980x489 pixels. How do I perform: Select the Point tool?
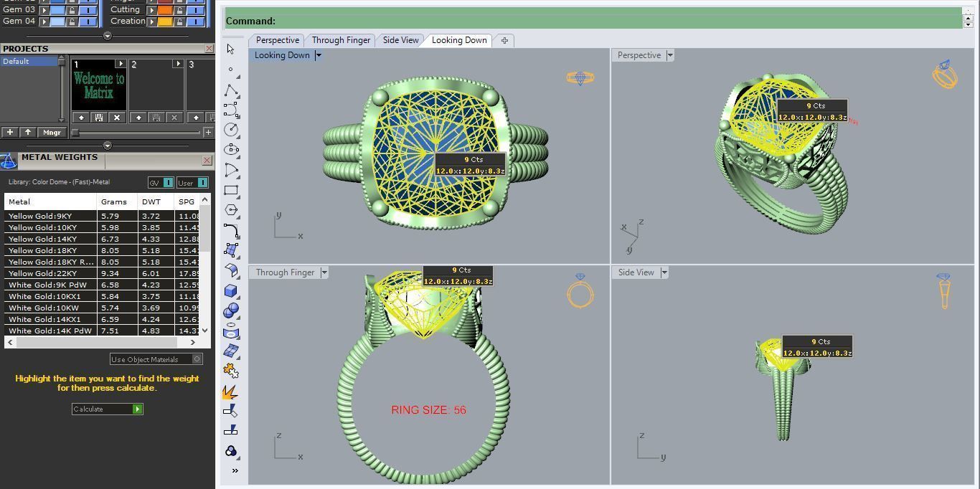(x=230, y=70)
